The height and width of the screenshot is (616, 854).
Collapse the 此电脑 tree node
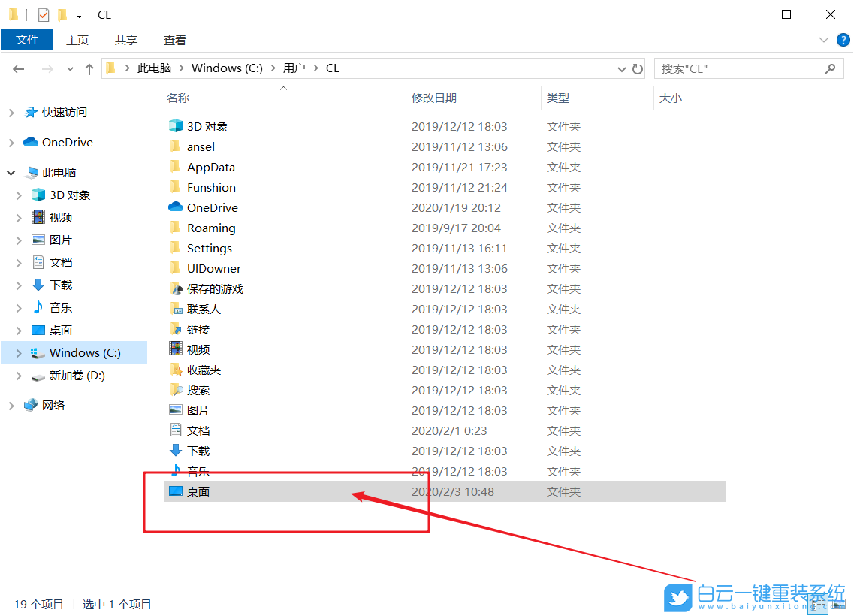[x=11, y=171]
